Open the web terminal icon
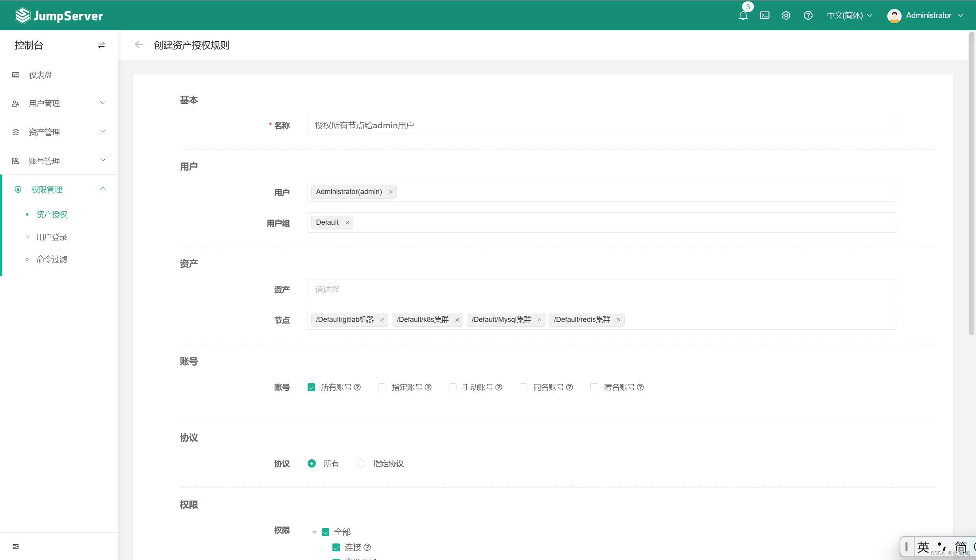976x560 pixels. (x=764, y=15)
